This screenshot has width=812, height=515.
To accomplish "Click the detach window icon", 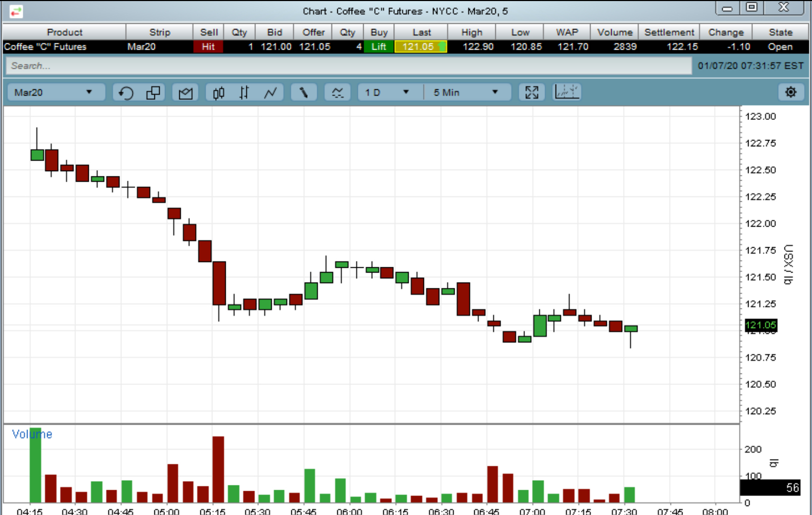I will coord(153,92).
